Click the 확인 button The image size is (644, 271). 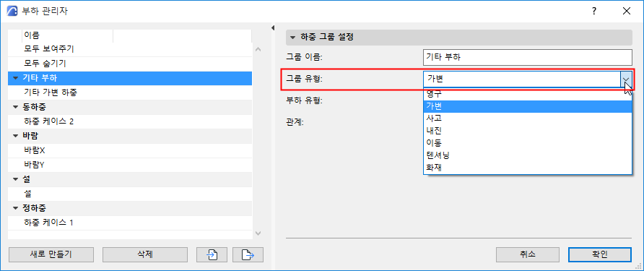(600, 254)
